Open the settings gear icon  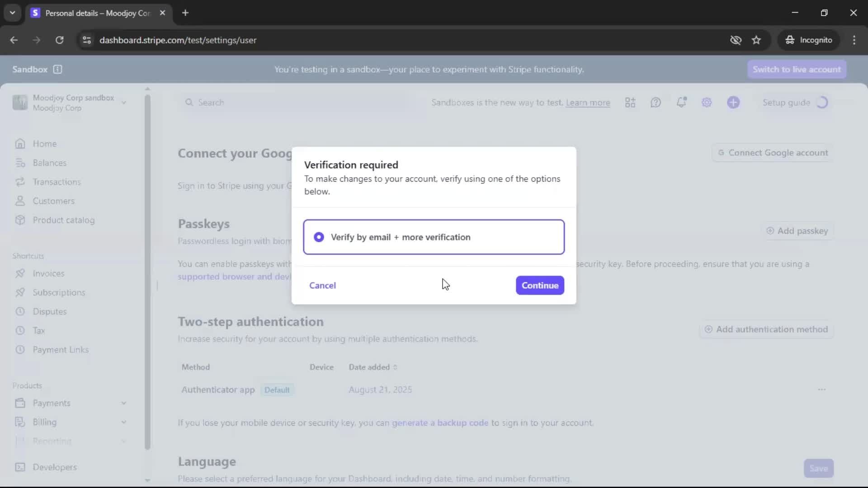point(707,103)
